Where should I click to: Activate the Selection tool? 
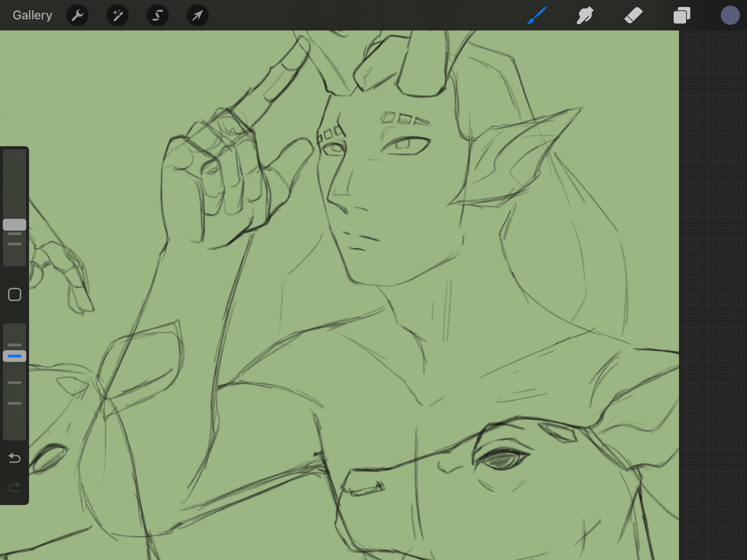157,15
